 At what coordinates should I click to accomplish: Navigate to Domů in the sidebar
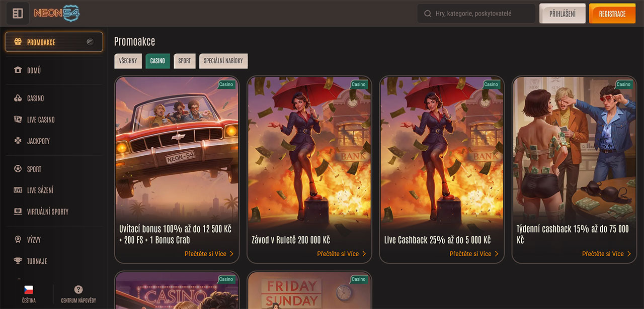pyautogui.click(x=54, y=70)
